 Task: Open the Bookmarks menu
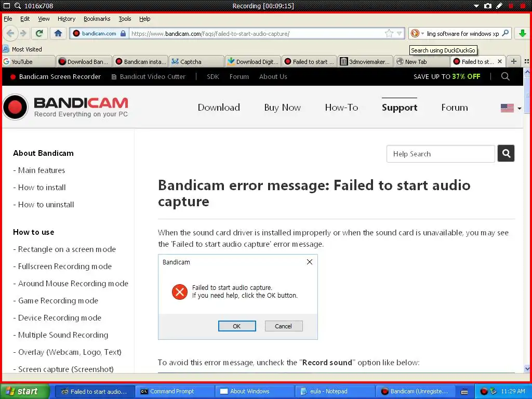tap(97, 19)
